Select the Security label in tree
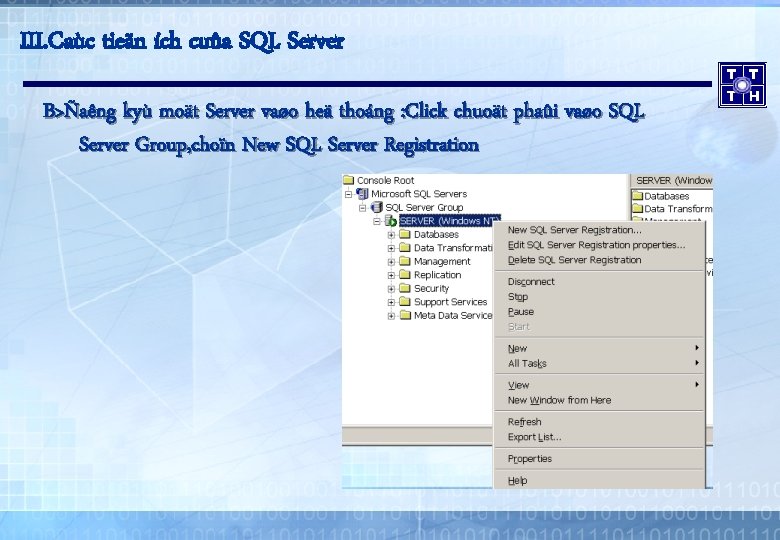 point(431,288)
